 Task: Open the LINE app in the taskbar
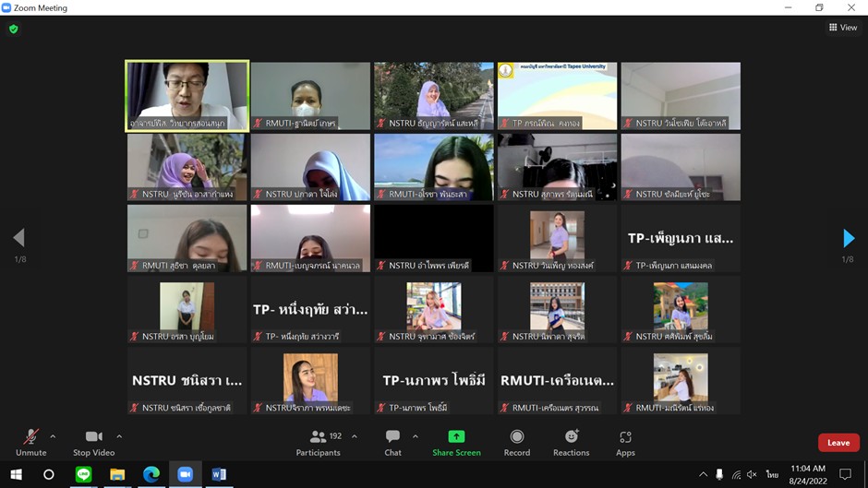pyautogui.click(x=83, y=474)
